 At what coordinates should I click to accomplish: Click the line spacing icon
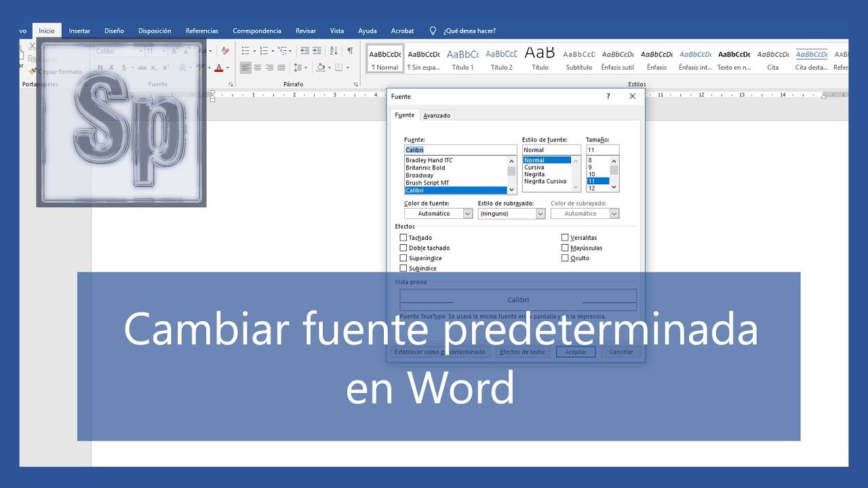coord(298,68)
